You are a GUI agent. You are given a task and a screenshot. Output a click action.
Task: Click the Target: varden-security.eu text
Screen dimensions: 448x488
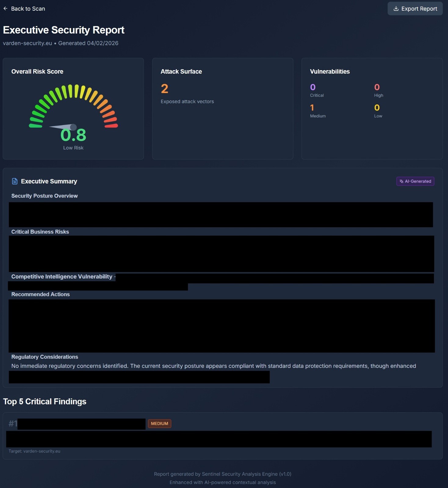[34, 451]
